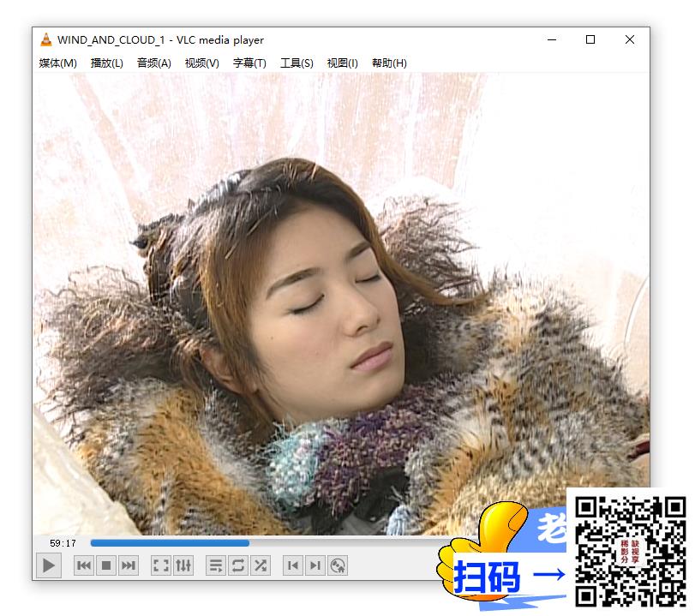Skip to next media in playlist
The height and width of the screenshot is (616, 695).
pos(128,565)
